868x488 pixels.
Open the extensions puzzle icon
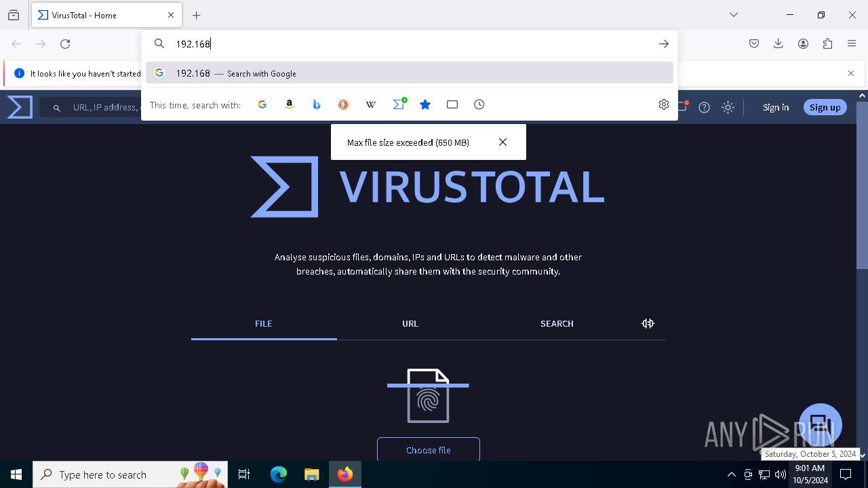pos(827,43)
